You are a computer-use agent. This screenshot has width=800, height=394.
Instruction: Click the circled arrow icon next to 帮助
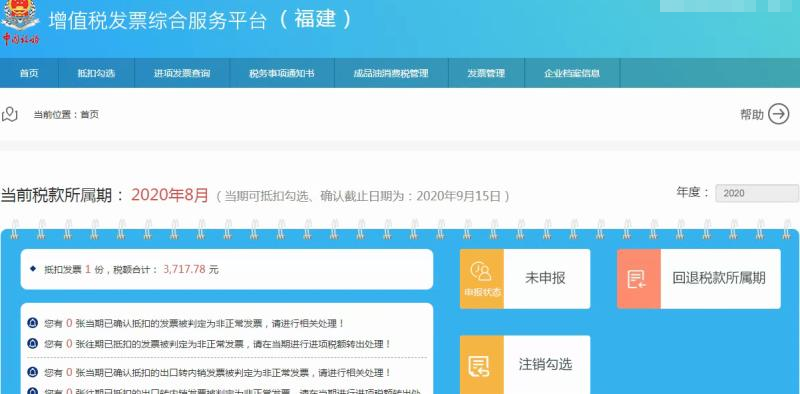pyautogui.click(x=779, y=114)
